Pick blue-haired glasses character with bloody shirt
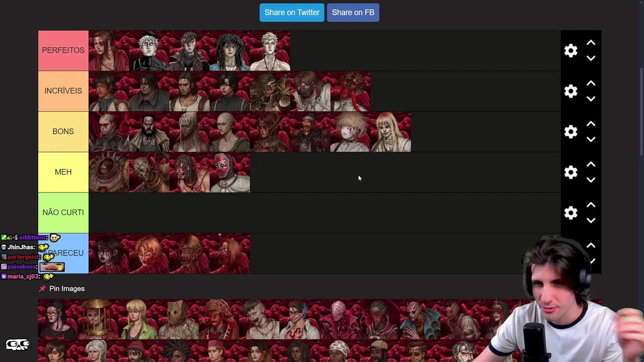Viewport: 644px width, 362px height. point(299,319)
